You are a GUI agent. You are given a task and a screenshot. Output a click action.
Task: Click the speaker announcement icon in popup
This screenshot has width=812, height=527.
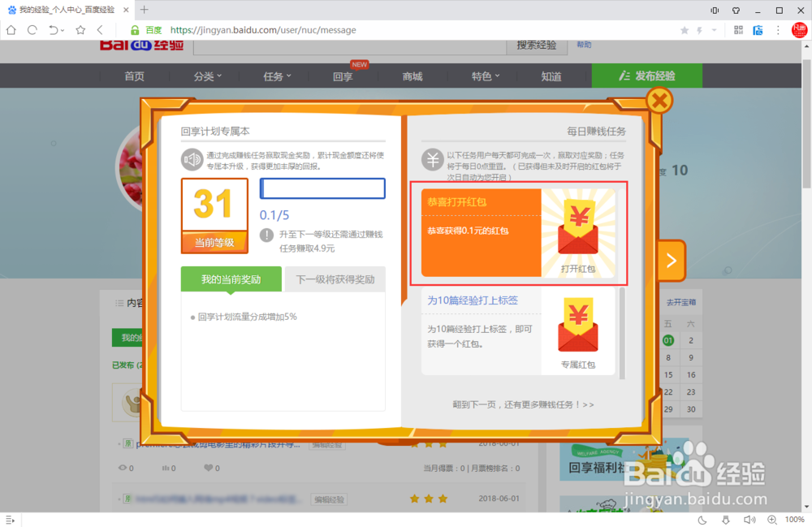[192, 159]
